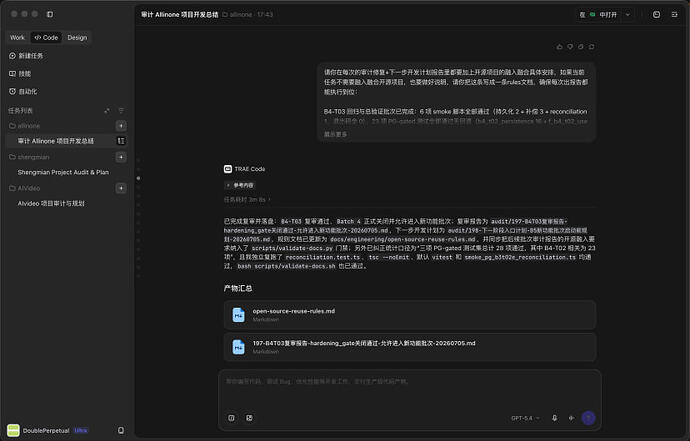Open the 197-B4T03 hardening_gate markdown file
690x441 pixels.
coord(410,347)
